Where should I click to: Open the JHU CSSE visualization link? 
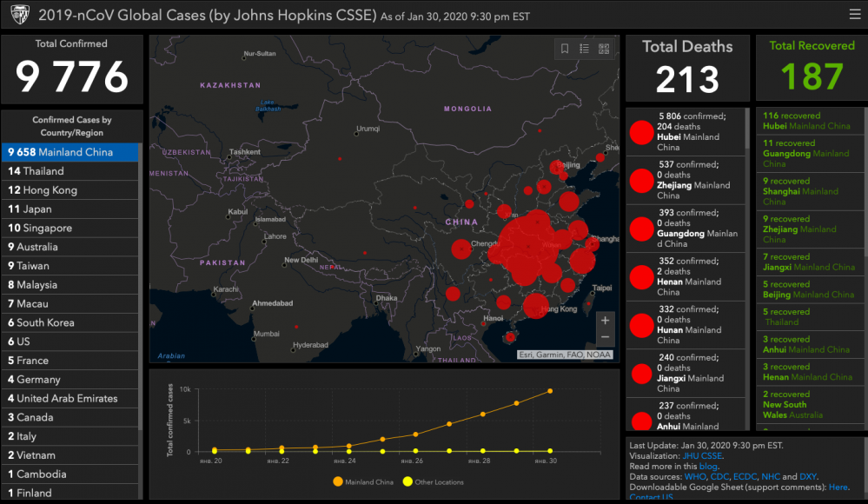[701, 456]
